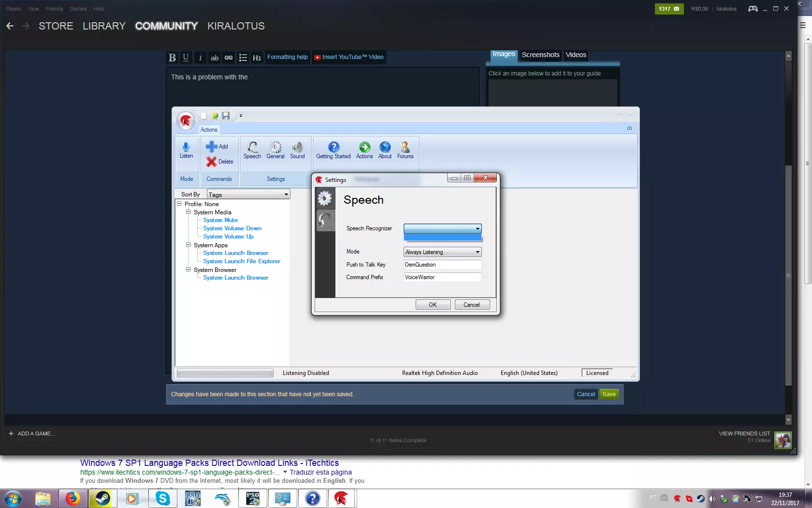Apply underline formatting in the guide editor

point(186,58)
